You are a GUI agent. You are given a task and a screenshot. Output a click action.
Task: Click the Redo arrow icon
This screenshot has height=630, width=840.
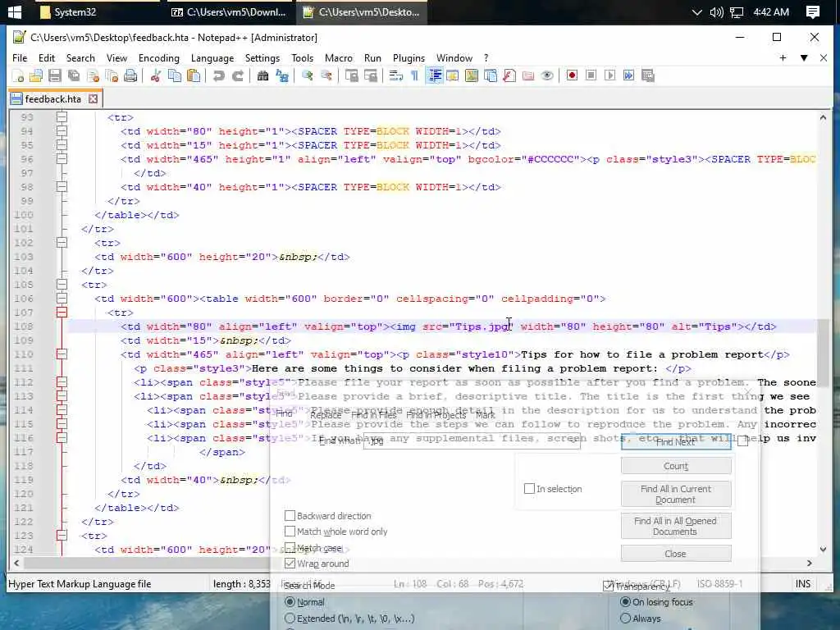point(237,75)
